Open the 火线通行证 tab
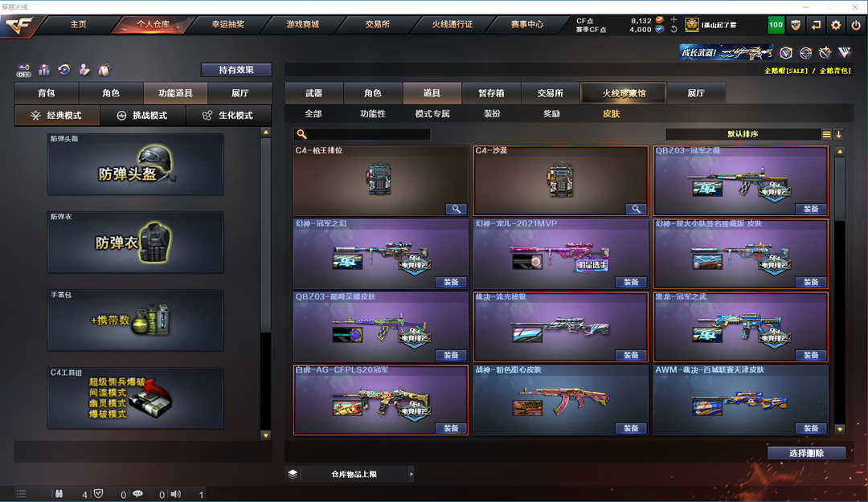868x502 pixels. (x=452, y=24)
